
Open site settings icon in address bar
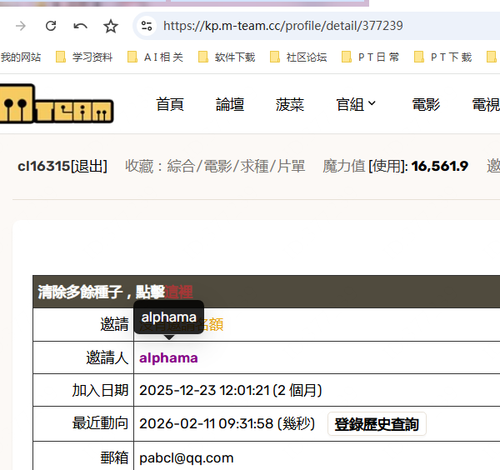(x=146, y=26)
